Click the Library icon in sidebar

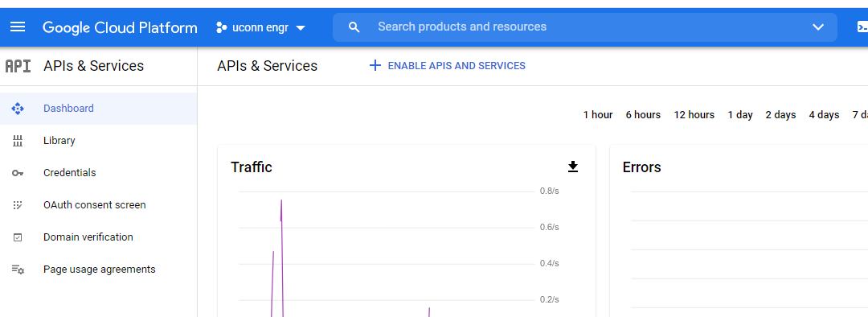pos(18,141)
